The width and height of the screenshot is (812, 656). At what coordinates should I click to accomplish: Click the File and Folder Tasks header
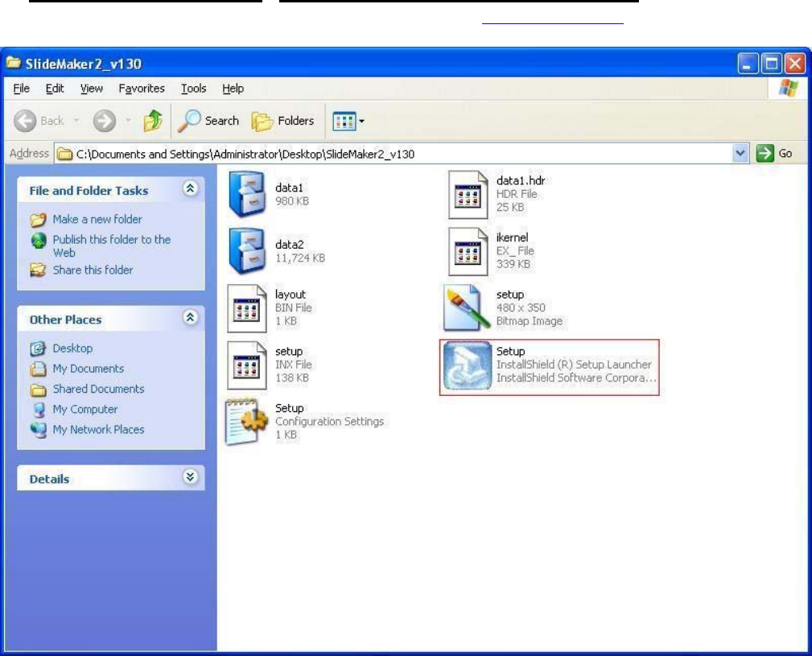pyautogui.click(x=89, y=191)
